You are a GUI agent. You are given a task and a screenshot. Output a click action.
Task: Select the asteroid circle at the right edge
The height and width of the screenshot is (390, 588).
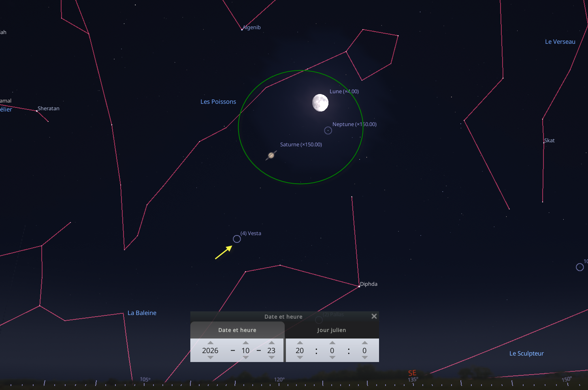[580, 267]
